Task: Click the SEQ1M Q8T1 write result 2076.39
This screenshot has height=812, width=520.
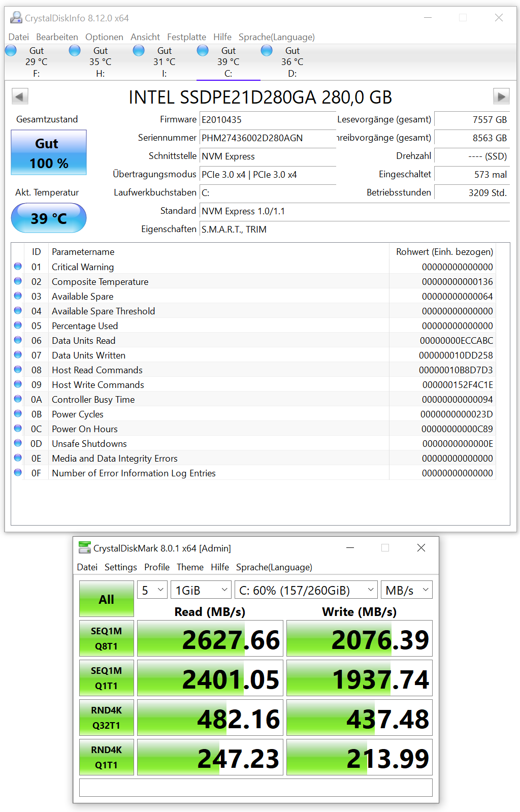Action: [x=360, y=639]
